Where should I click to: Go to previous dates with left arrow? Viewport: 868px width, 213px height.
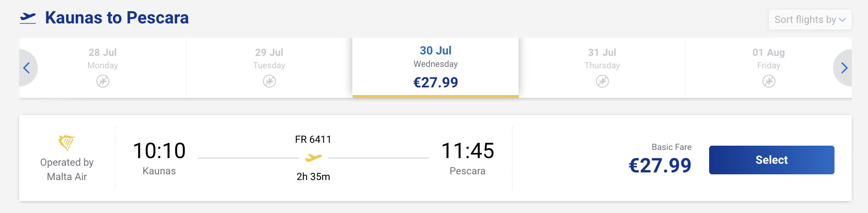click(x=27, y=68)
